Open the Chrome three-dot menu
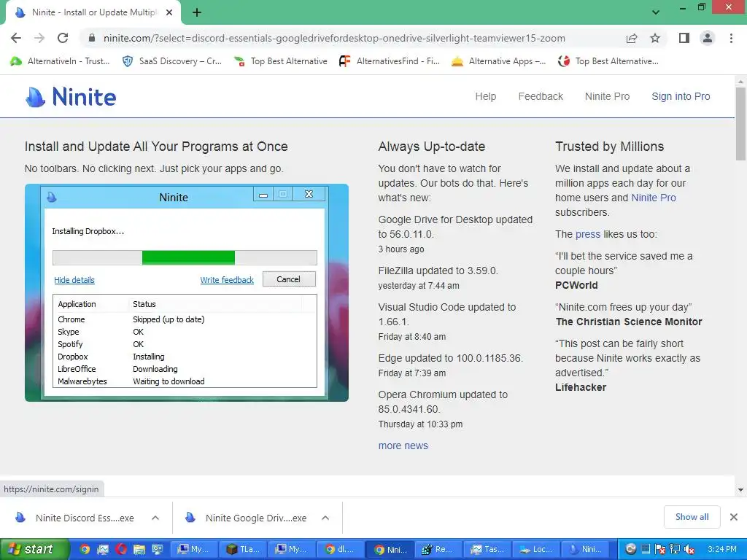Screen dimensions: 747x560 click(x=731, y=38)
